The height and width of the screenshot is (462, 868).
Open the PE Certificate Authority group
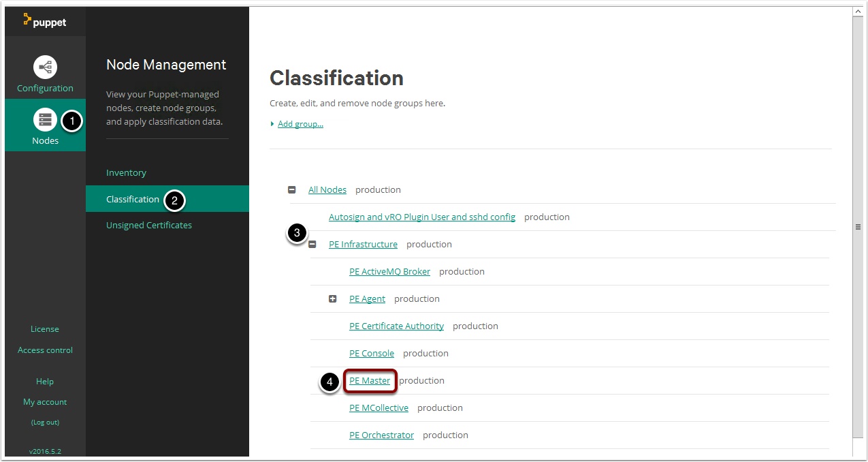(x=396, y=326)
